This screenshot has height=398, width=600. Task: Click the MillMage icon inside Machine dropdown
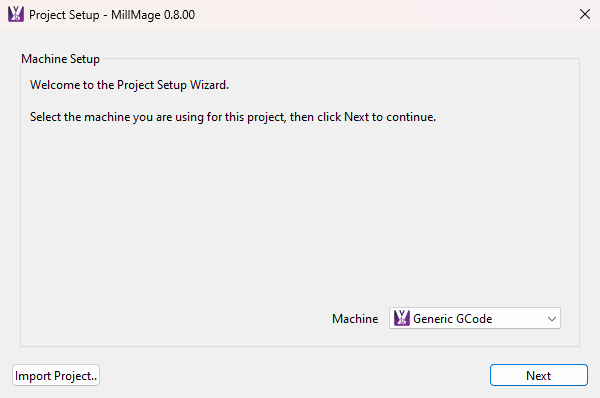(402, 318)
